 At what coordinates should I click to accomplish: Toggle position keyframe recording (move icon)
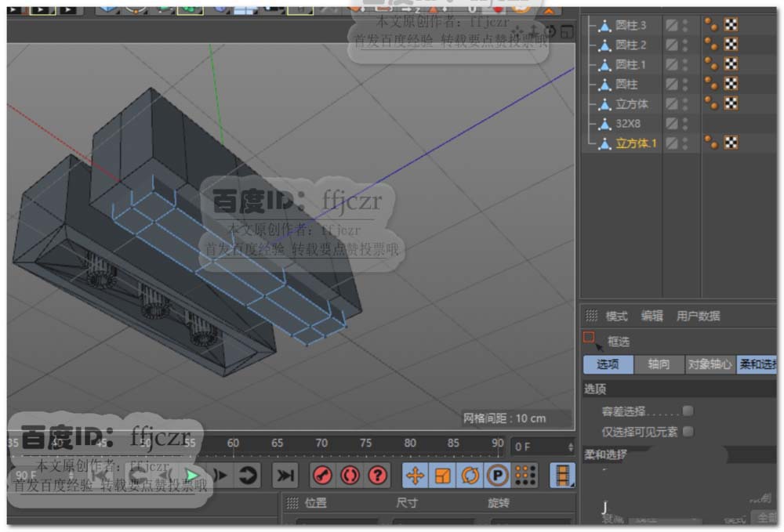click(415, 476)
